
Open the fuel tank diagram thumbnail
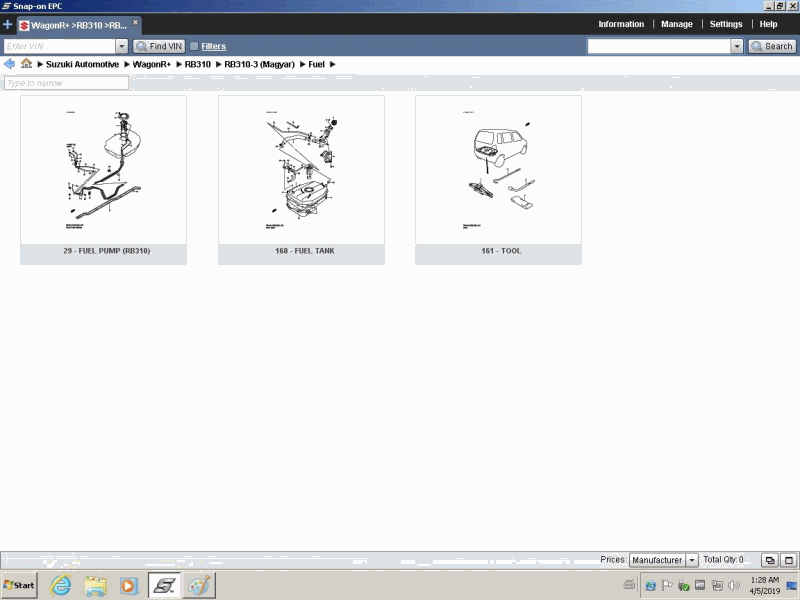coord(301,170)
